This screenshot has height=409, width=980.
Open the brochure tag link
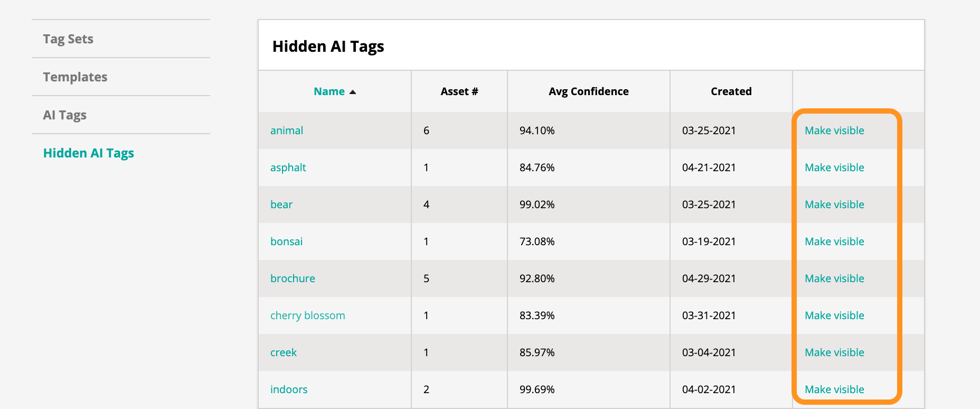293,278
